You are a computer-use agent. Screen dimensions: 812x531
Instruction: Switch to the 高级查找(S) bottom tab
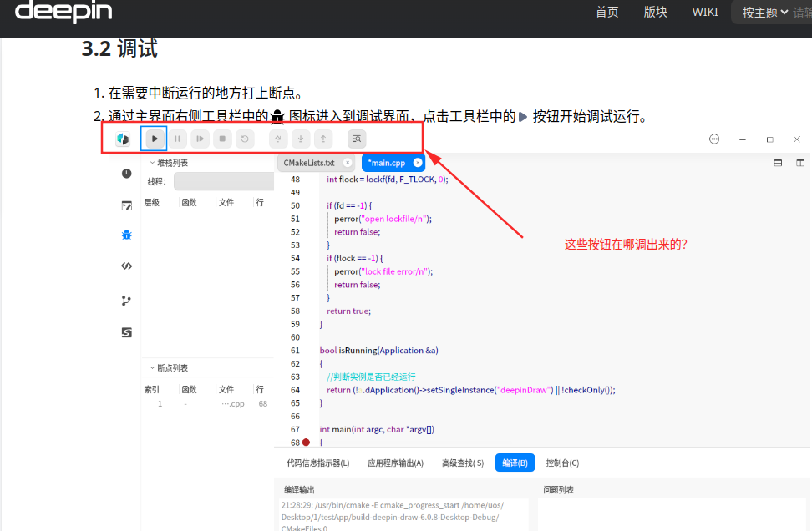click(x=463, y=463)
